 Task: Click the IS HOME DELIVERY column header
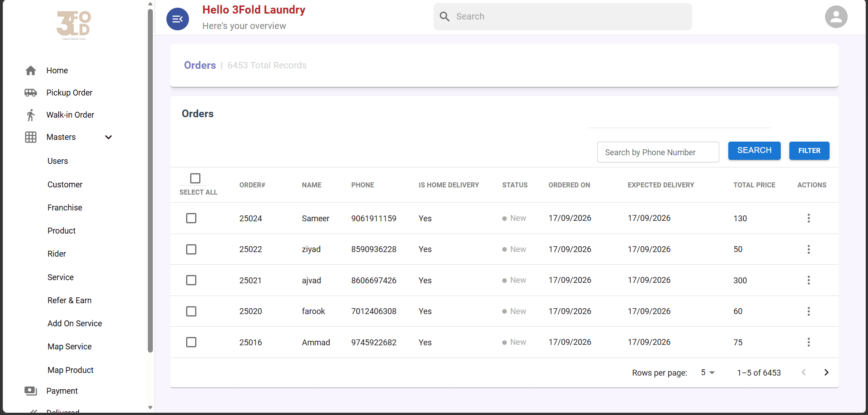[448, 185]
